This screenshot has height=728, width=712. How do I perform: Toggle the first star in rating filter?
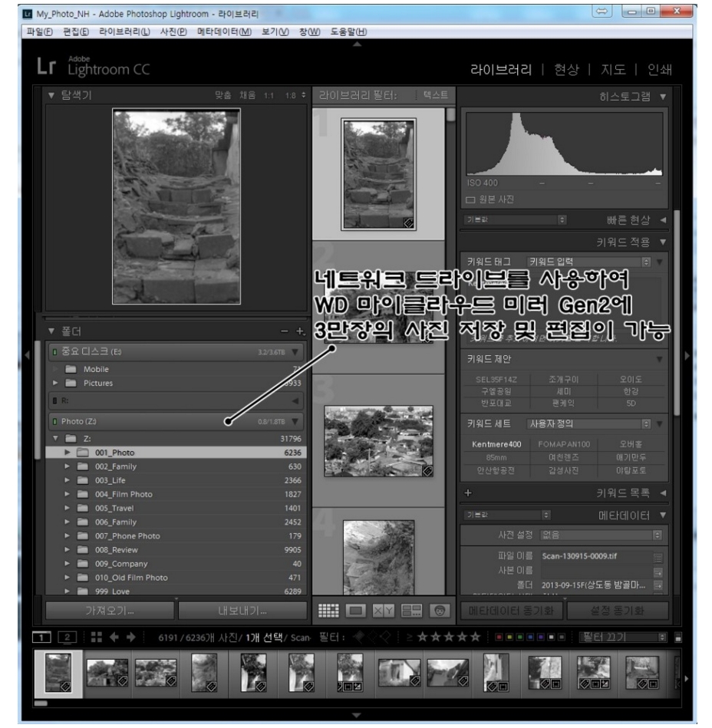(x=422, y=637)
